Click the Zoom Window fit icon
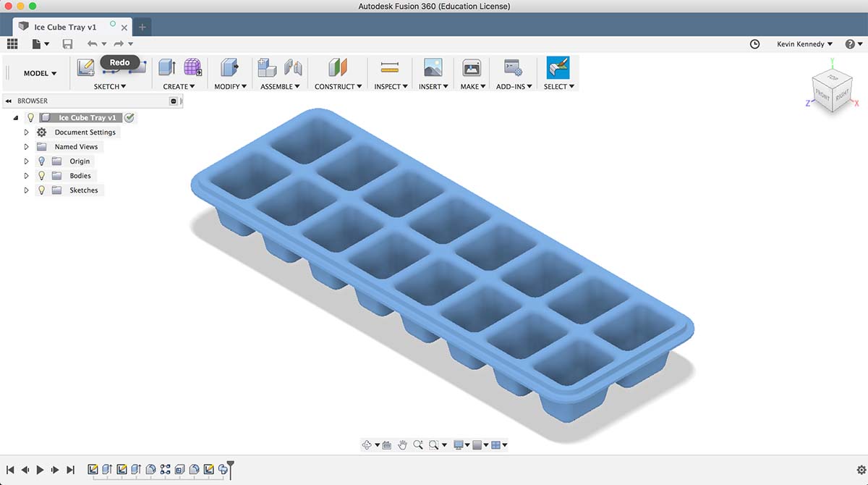868x485 pixels. [433, 445]
